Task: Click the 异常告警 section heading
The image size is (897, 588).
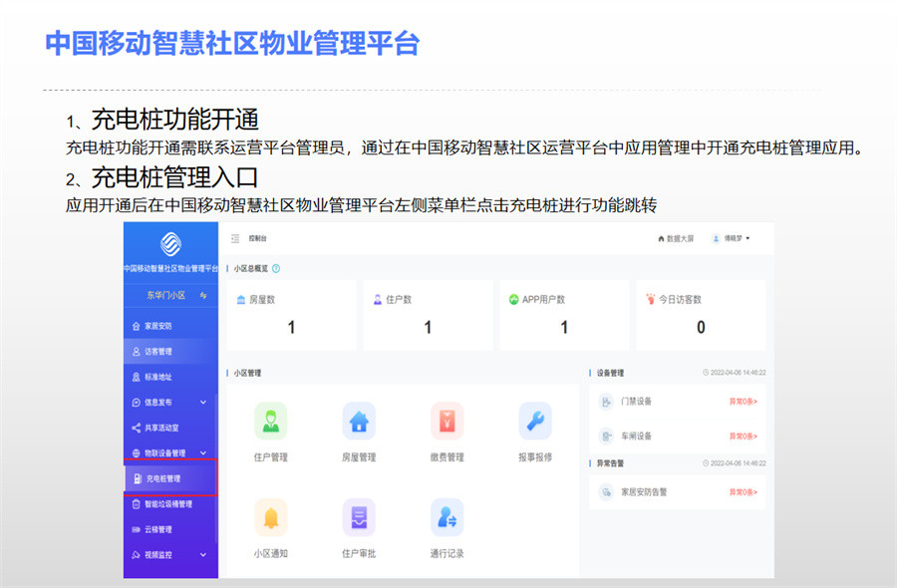Action: (x=610, y=463)
